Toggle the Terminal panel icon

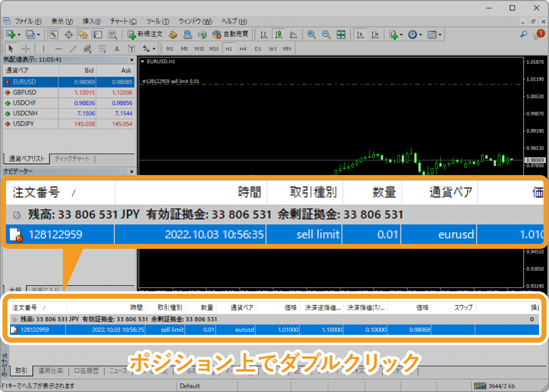point(98,34)
